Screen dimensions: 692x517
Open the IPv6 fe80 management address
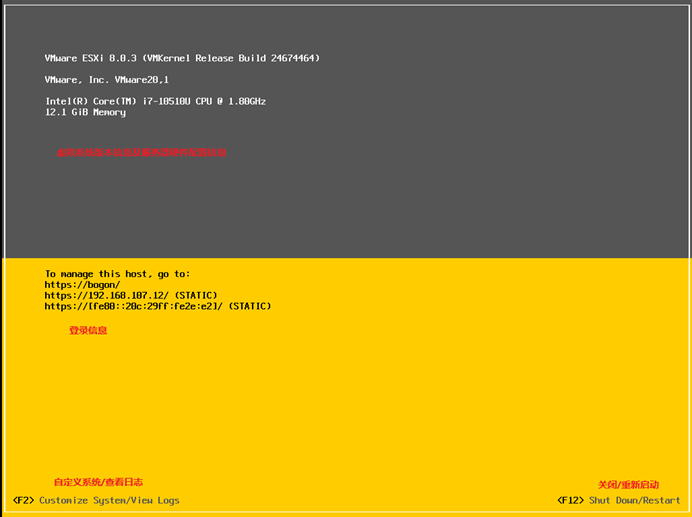[158, 306]
